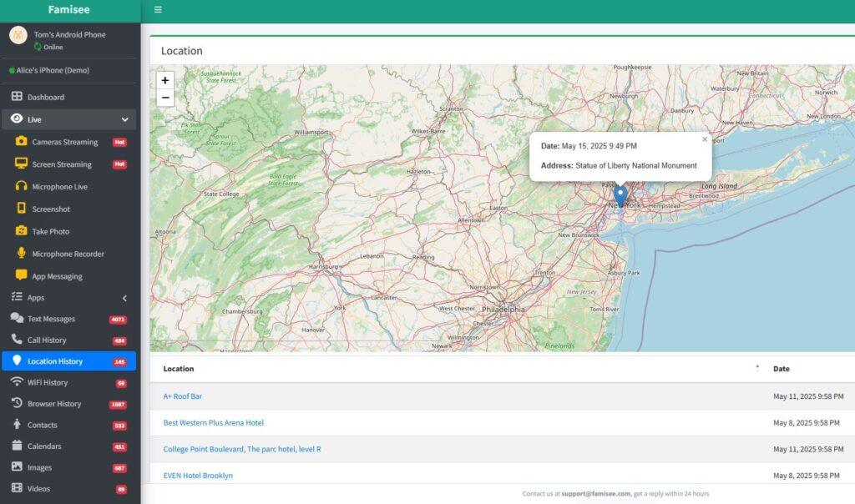Go to Dashboard
855x504 pixels.
[45, 97]
